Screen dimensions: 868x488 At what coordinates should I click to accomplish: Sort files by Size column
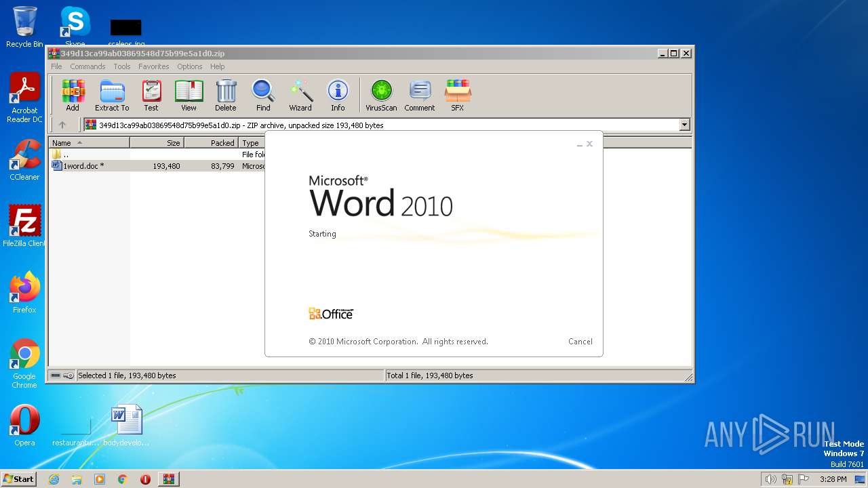click(157, 143)
